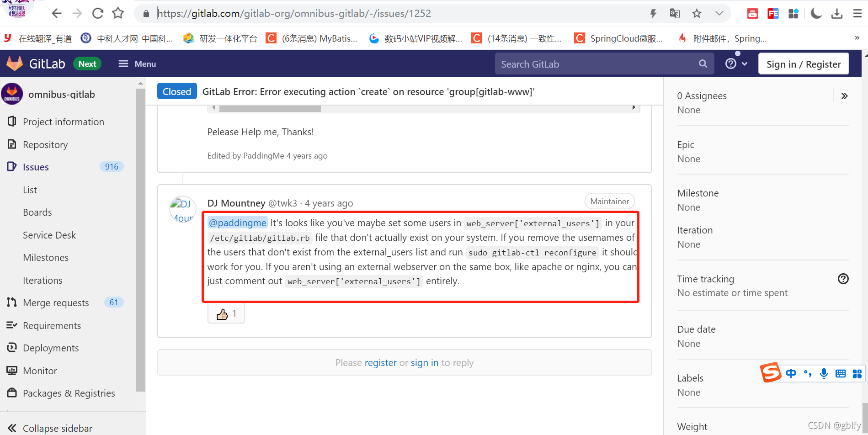
Task: Click the DJ Mountney comment avatar
Action: [183, 210]
